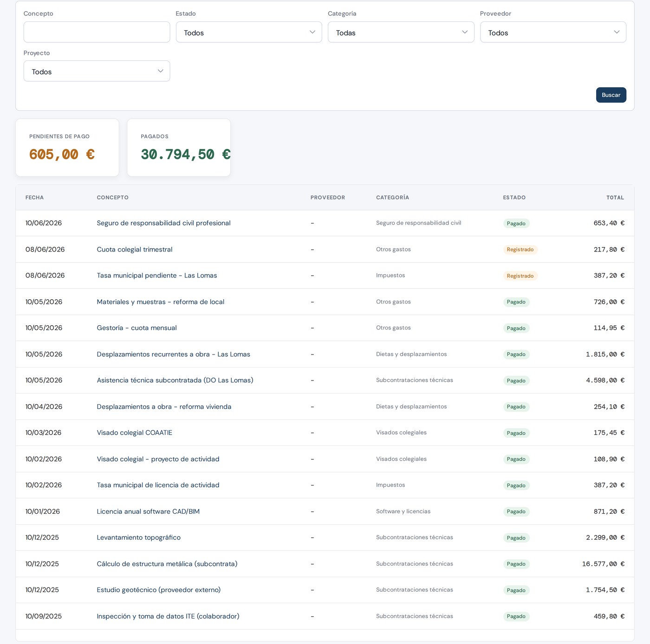Click the Pagados total summary card

tap(179, 148)
